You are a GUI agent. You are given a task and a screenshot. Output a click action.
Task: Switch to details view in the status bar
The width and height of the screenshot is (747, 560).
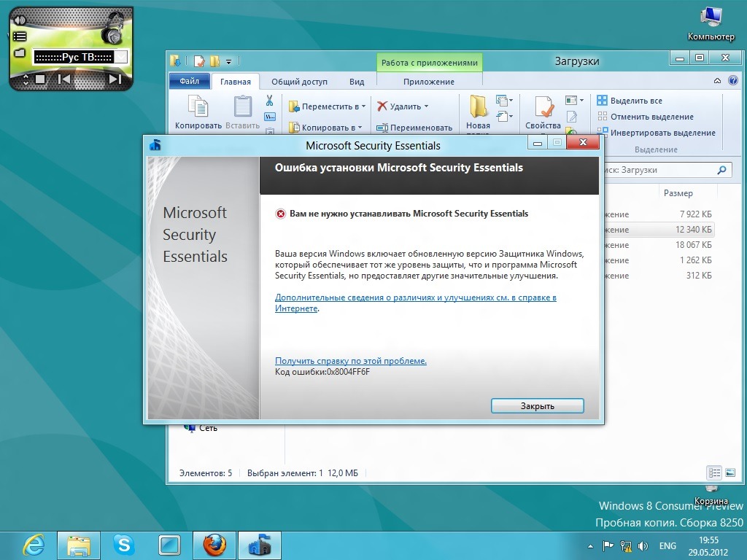click(714, 472)
